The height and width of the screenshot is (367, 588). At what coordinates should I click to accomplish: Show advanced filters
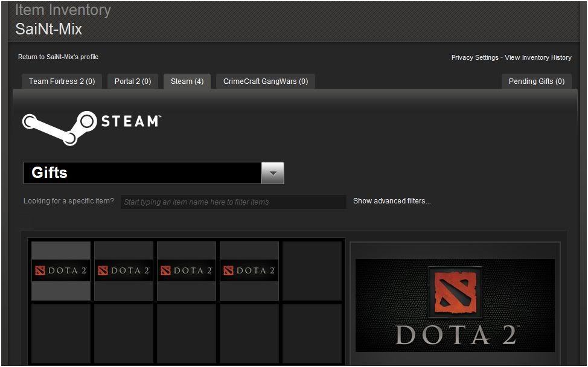(392, 201)
